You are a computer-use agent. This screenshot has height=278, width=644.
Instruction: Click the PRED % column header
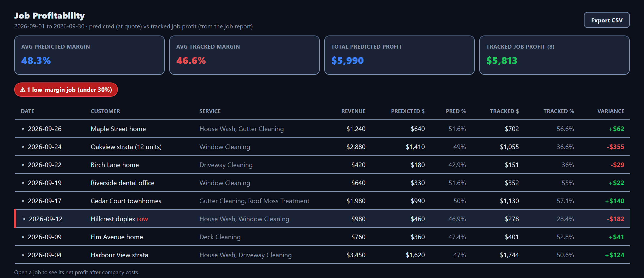(x=456, y=111)
